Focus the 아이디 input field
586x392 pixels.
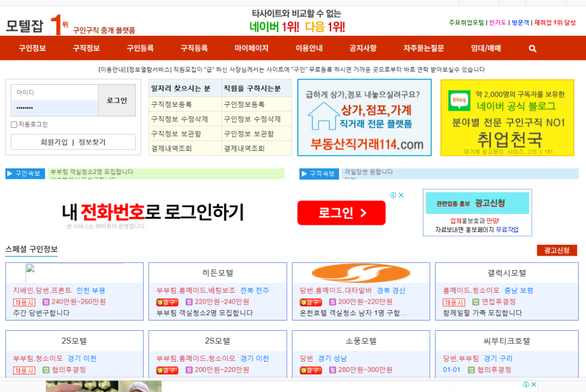(x=55, y=93)
